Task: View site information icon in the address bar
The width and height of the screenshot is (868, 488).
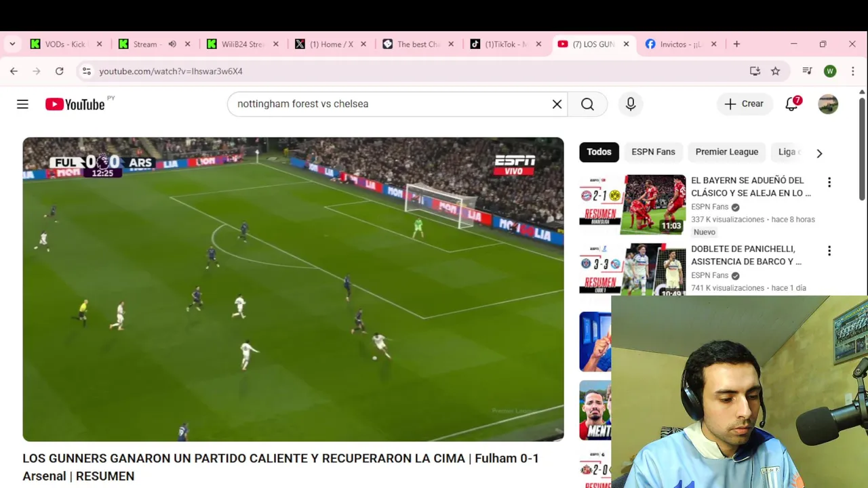Action: 86,71
